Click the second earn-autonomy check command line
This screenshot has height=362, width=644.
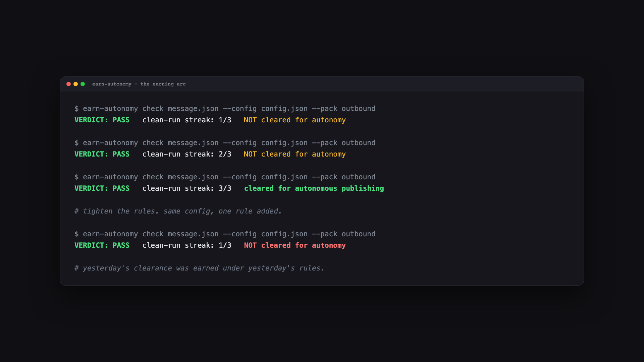[225, 143]
